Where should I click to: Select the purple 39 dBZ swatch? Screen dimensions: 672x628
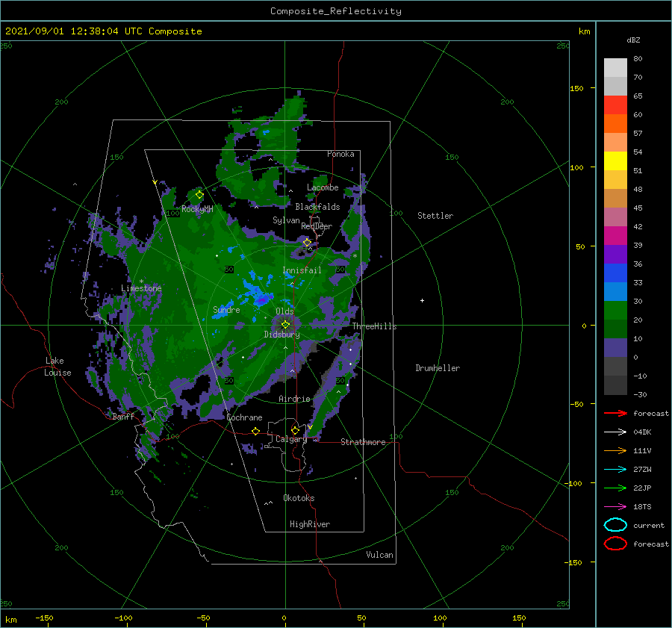(615, 255)
